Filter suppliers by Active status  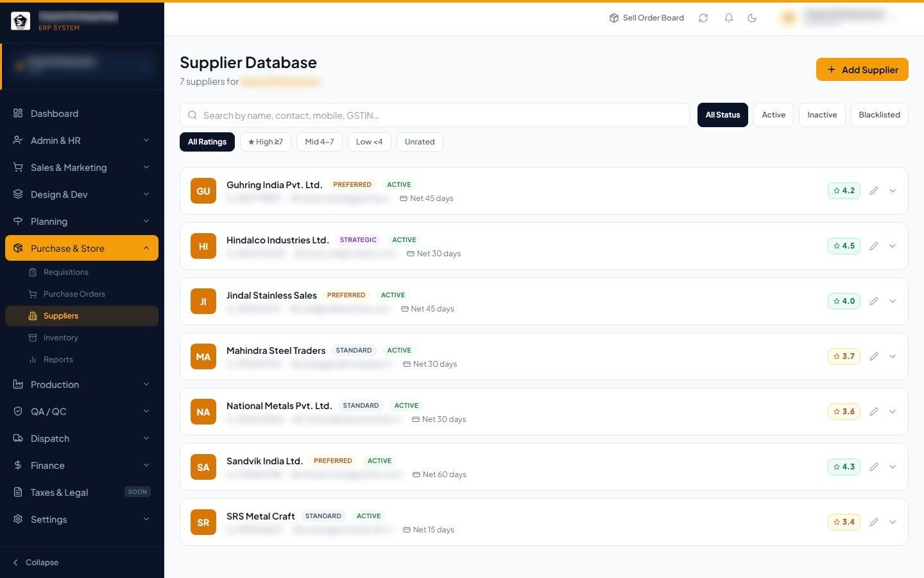tap(773, 115)
